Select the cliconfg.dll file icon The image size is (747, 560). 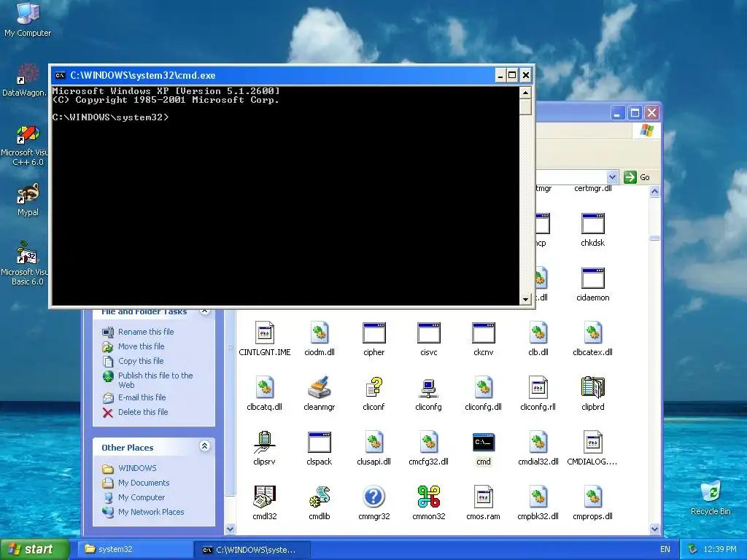point(483,388)
